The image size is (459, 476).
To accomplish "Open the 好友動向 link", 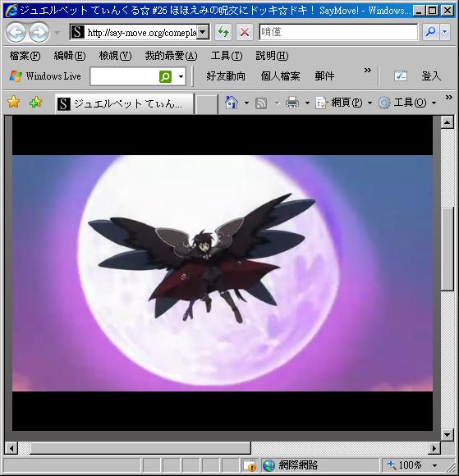I will [x=226, y=76].
